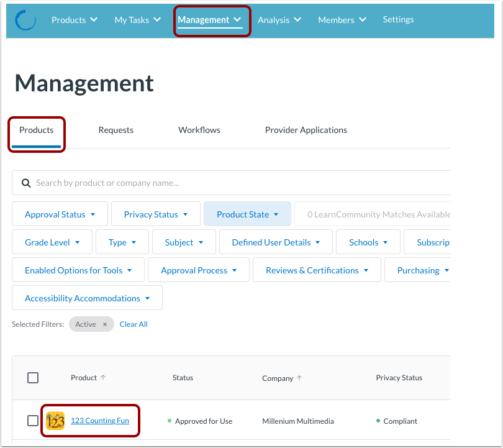Click the Clear All link
503x448 pixels.
point(134,324)
